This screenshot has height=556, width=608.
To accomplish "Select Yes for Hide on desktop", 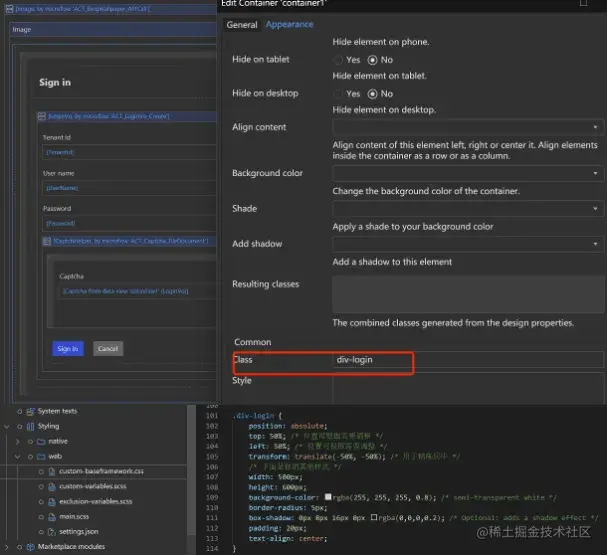I will (338, 94).
